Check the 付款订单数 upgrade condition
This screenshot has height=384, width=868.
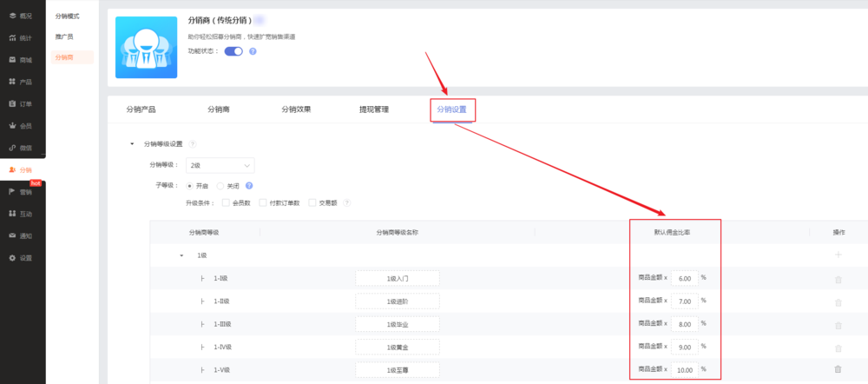tap(263, 202)
